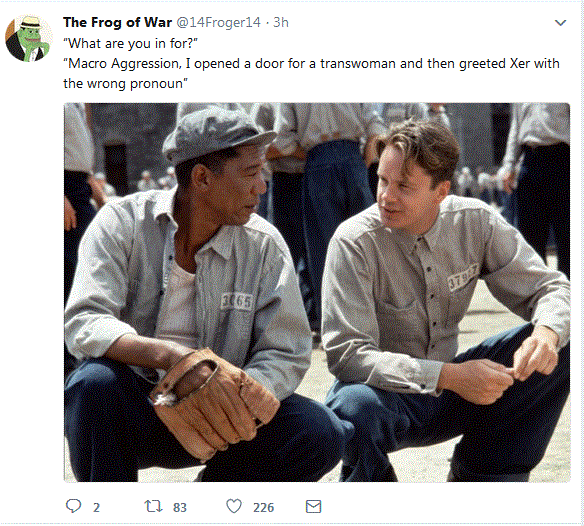
Task: Click the "What are you in for?" line
Action: pyautogui.click(x=130, y=43)
